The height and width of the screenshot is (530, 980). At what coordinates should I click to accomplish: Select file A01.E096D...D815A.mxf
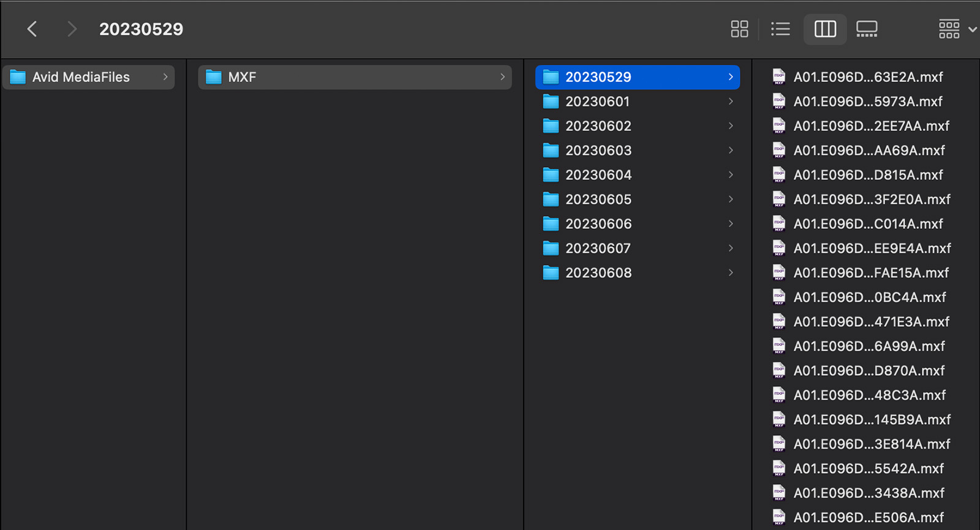click(x=868, y=175)
